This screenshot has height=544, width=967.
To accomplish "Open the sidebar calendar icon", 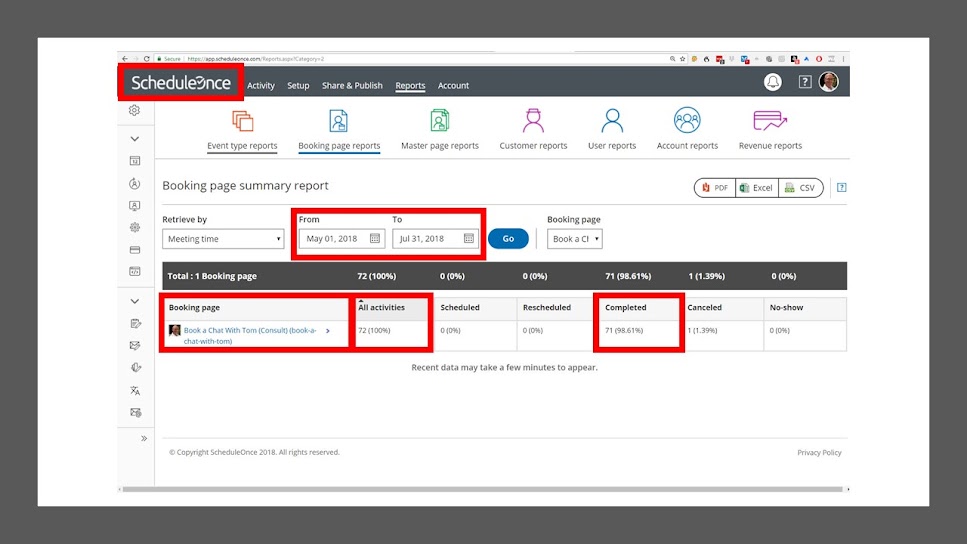I will point(135,161).
